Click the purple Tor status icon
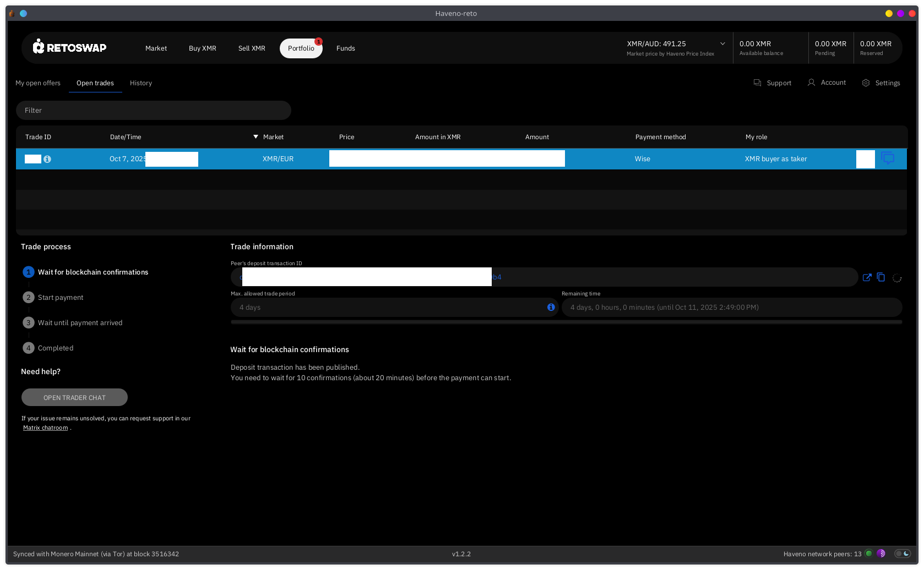The height and width of the screenshot is (570, 924). [x=881, y=553]
